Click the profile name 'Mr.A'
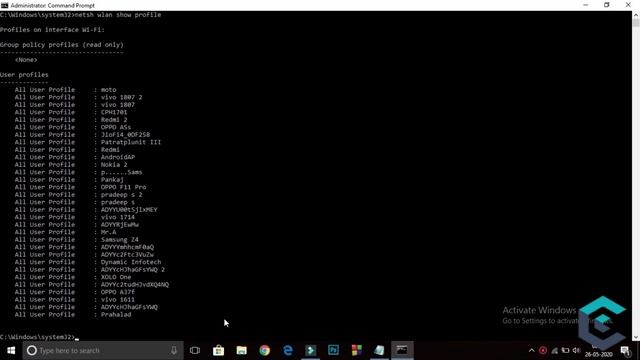This screenshot has height=360, width=640. click(x=109, y=232)
